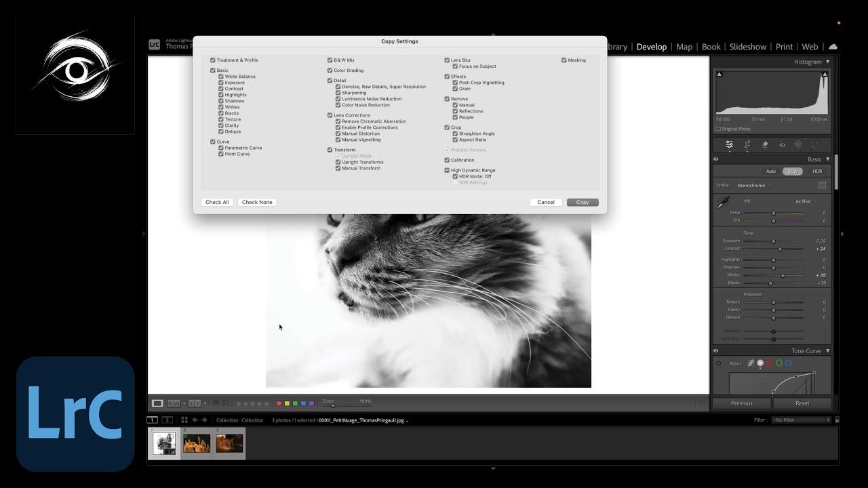868x488 pixels.
Task: Select the Remove (eraser) tool
Action: click(765, 144)
